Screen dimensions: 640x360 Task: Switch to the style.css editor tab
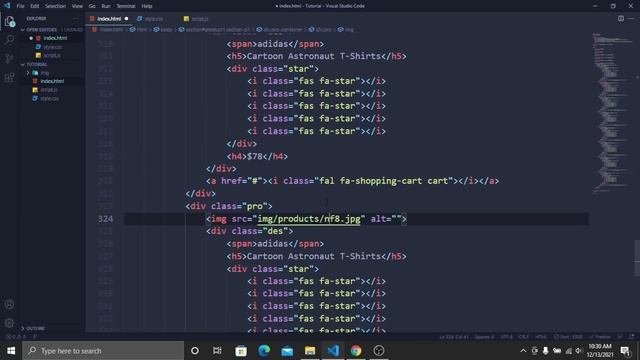coord(154,19)
